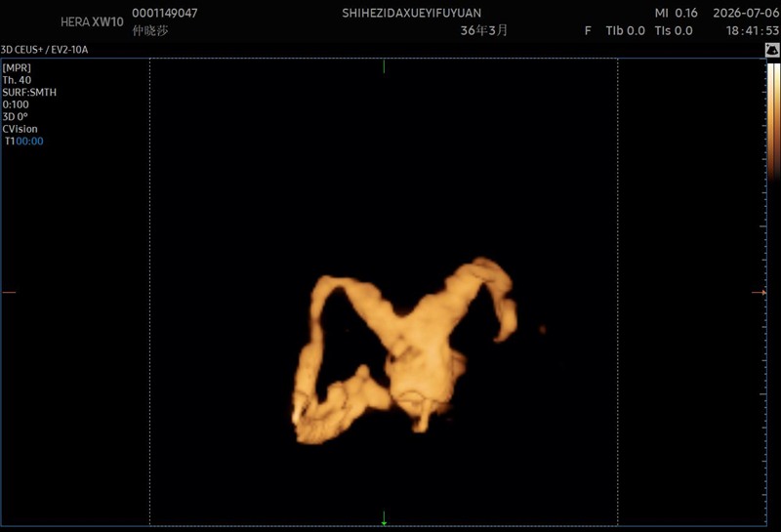The width and height of the screenshot is (781, 532).
Task: Click the T1 00:00 timer value
Action: (23, 141)
